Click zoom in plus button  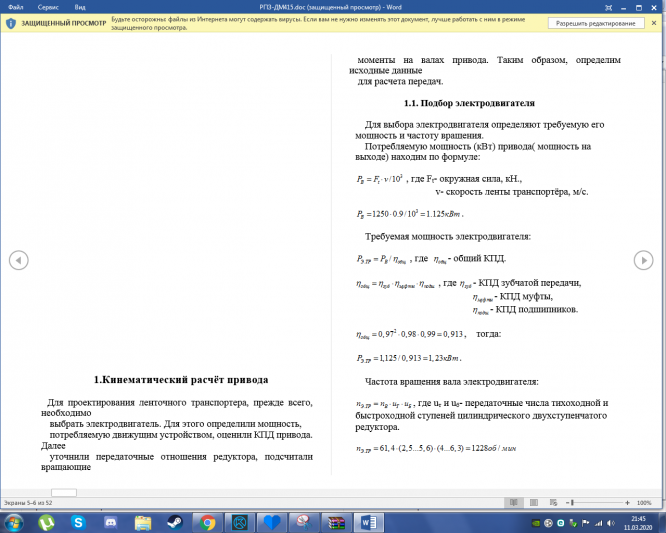point(627,502)
